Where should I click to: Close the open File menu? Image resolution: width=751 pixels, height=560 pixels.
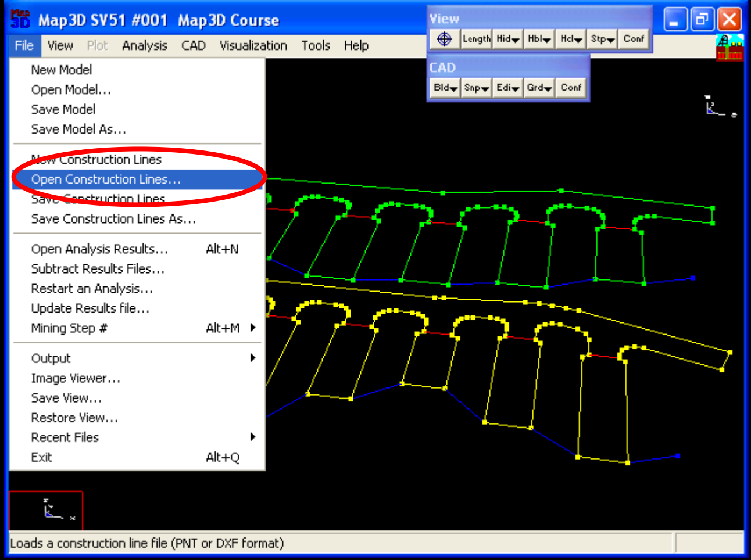(24, 45)
